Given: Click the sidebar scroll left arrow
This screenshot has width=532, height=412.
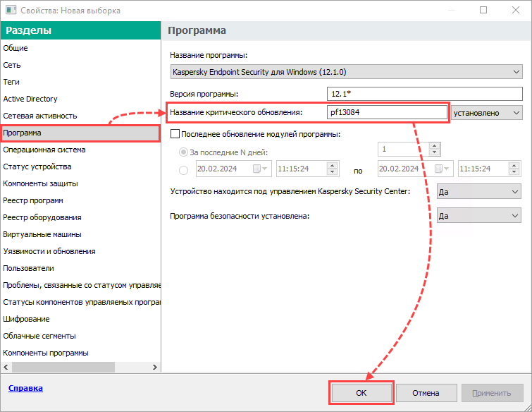Looking at the screenshot, I should 6,367.
